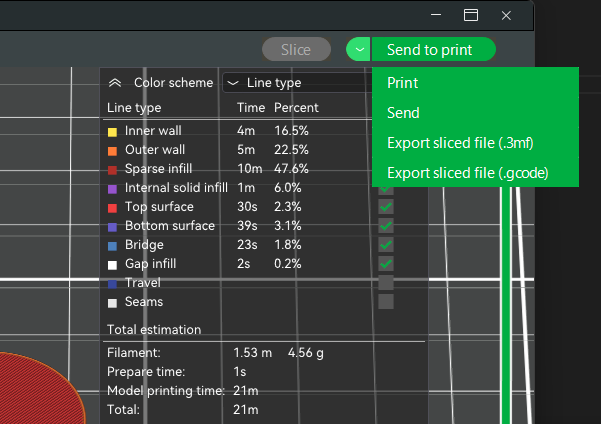
Task: Collapse the color scheme legend panel
Action: click(x=115, y=83)
